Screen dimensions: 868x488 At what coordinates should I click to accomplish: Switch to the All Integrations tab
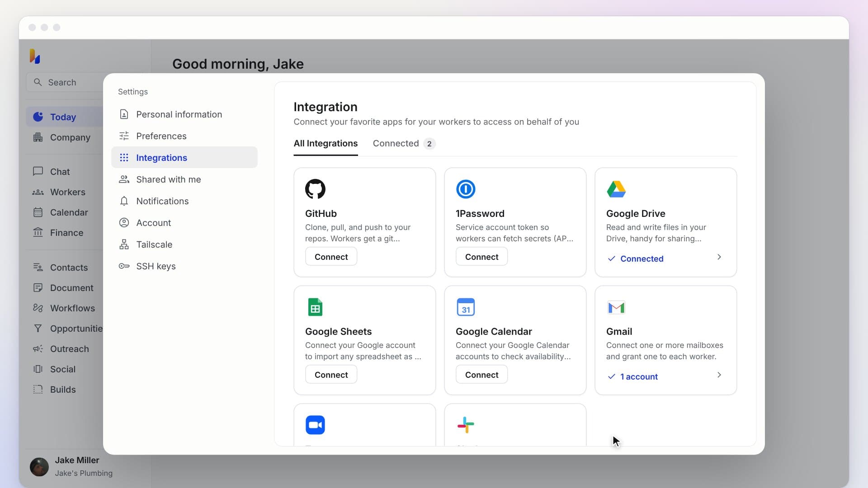[325, 143]
